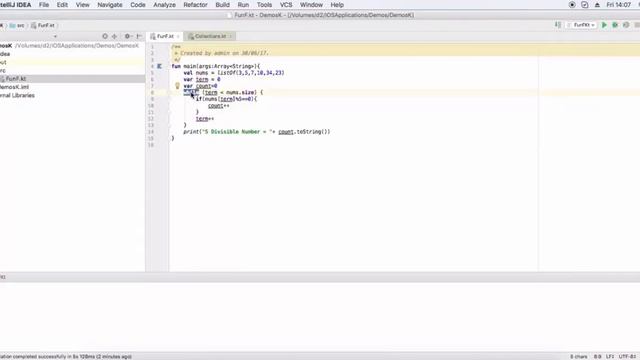This screenshot has width=640, height=360.
Task: Click the clock-like status icon in macOS menu bar
Action: click(584, 5)
